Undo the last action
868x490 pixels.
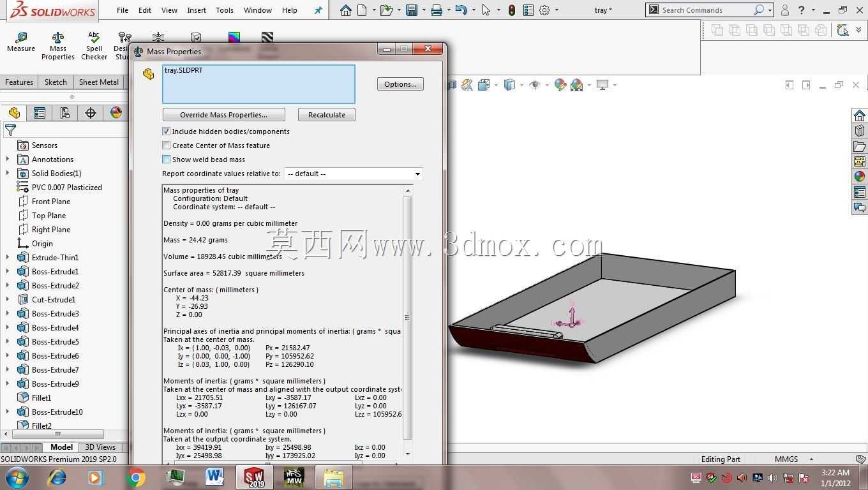pos(461,10)
